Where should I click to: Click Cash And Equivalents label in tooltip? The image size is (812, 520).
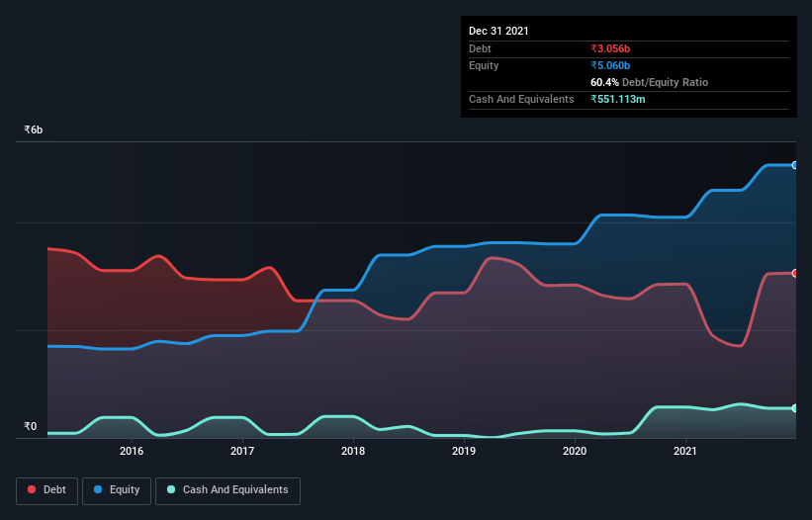pyautogui.click(x=521, y=99)
